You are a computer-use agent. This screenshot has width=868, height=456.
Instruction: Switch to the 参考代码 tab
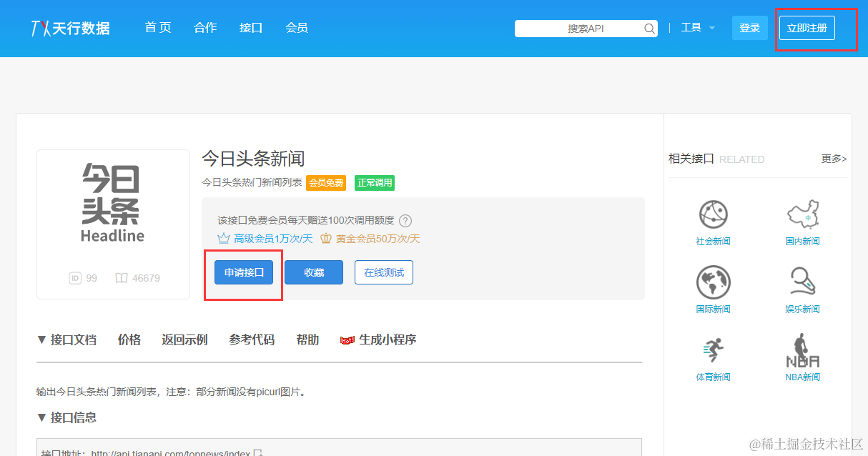pos(252,339)
